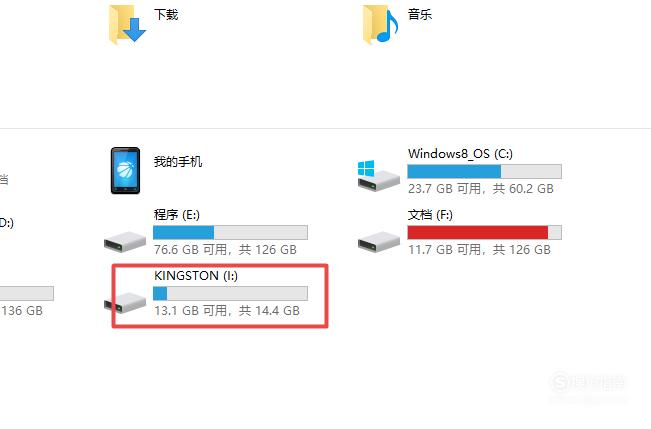651x429 pixels.
Task: Click the Windows8_OS (C:) drive icon
Action: pyautogui.click(x=378, y=176)
